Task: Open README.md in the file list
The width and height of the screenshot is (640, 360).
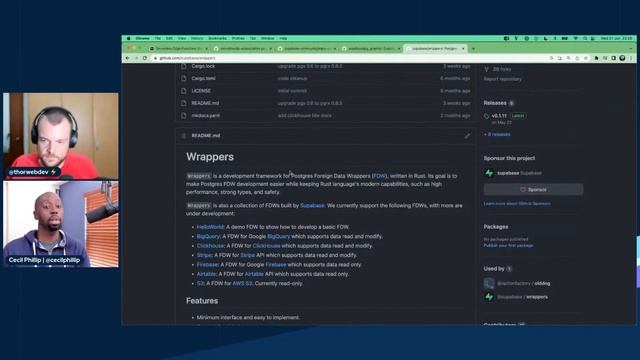Action: click(205, 103)
